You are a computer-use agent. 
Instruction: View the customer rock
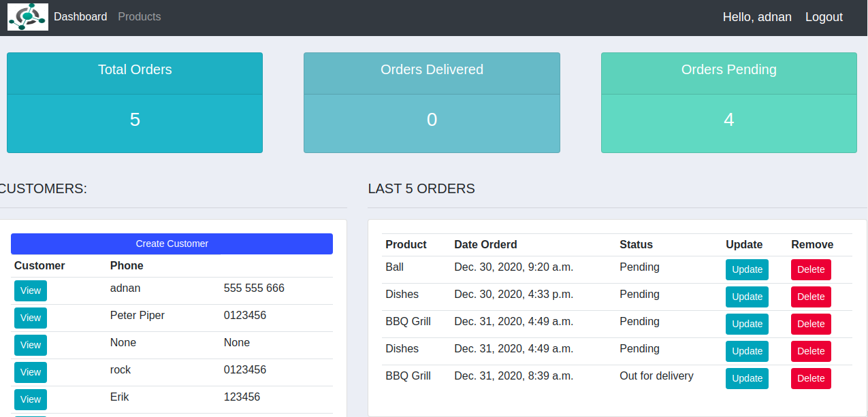(x=30, y=372)
